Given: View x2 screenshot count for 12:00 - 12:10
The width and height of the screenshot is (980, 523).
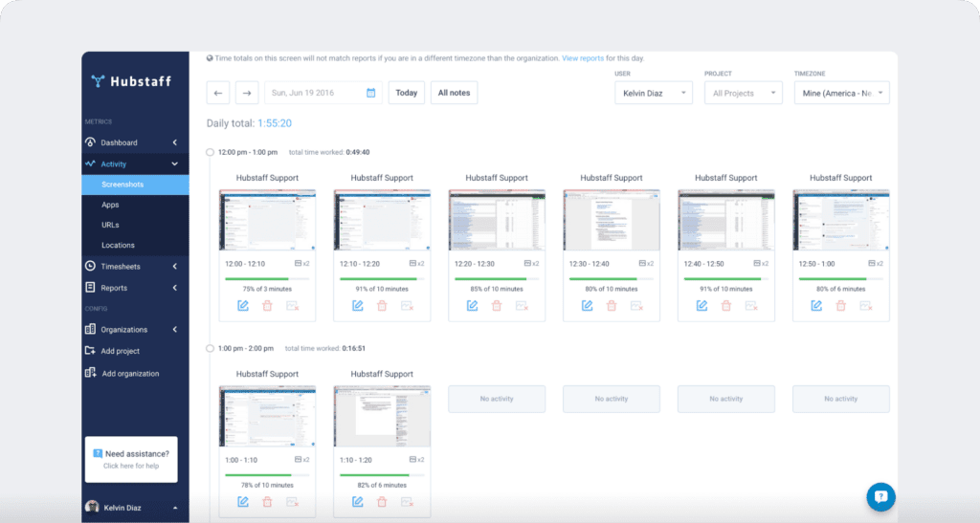Looking at the screenshot, I should click(301, 263).
